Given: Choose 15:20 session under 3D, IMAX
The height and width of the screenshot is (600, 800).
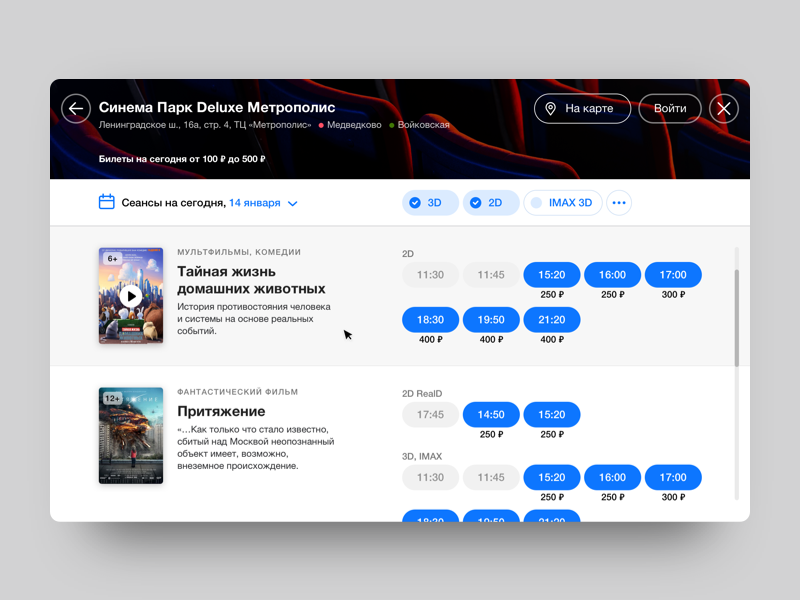Looking at the screenshot, I should [x=552, y=478].
